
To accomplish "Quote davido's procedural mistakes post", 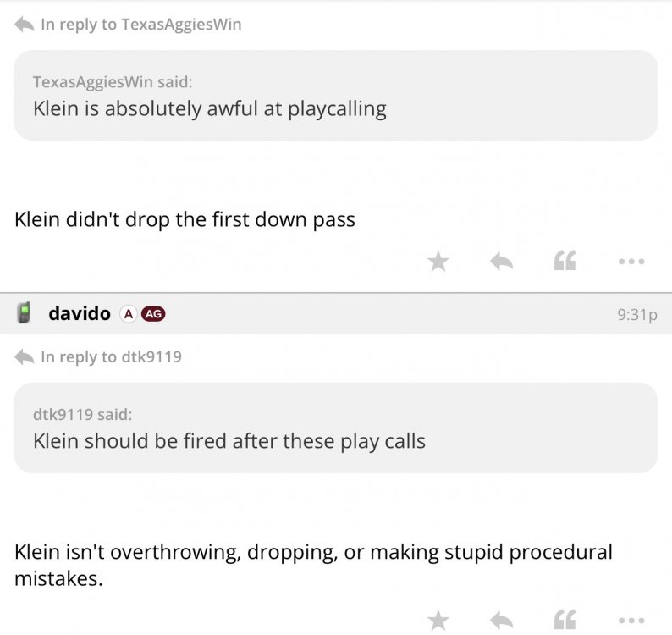I will click(565, 621).
